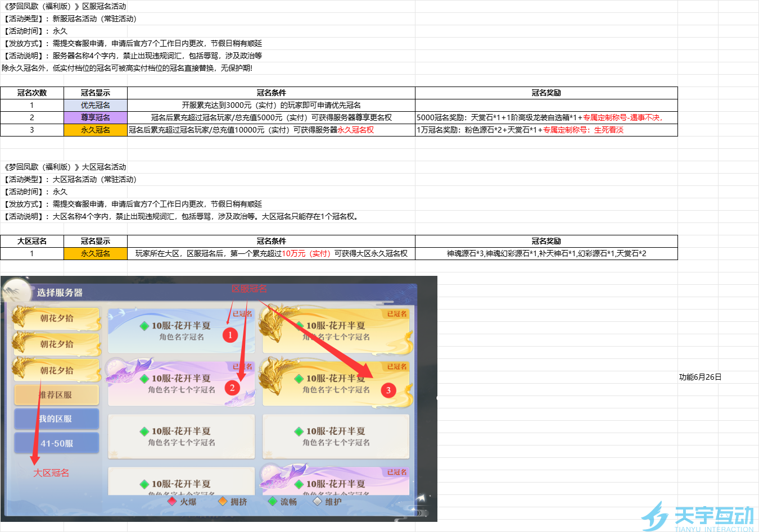The image size is (759, 532).
Task: Click the 选择服务器 panel title
Action: 60,293
